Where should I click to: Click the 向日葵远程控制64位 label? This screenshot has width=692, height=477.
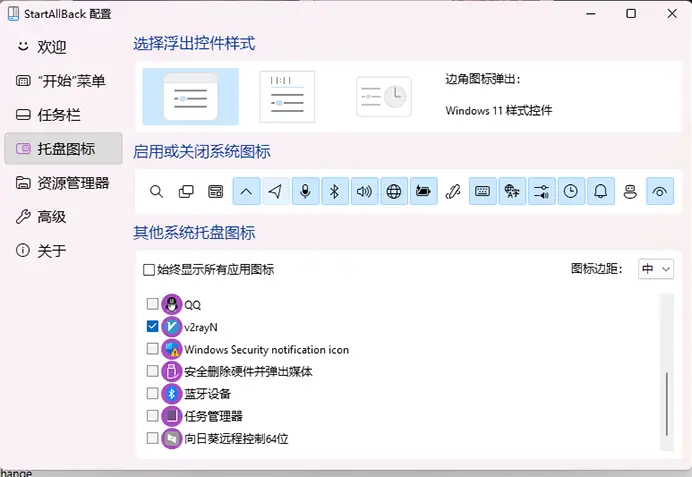click(236, 439)
